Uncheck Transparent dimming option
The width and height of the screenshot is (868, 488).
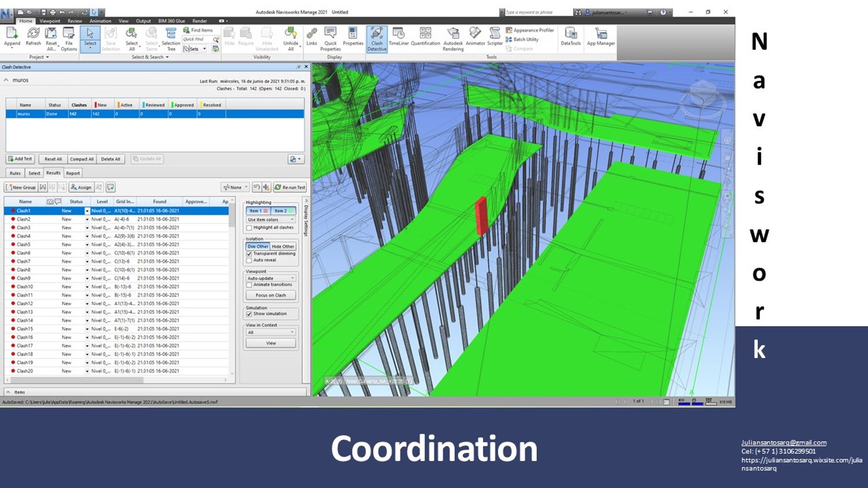click(249, 254)
